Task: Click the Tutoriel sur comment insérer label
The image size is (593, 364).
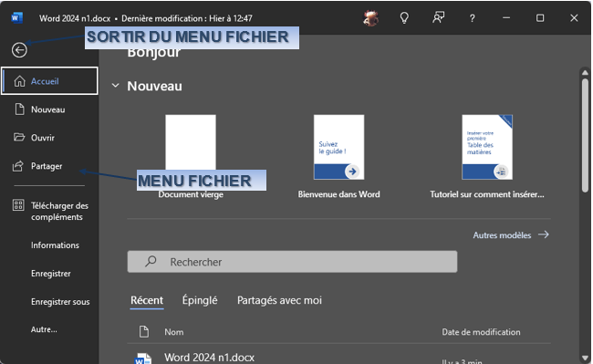Action: click(x=487, y=194)
